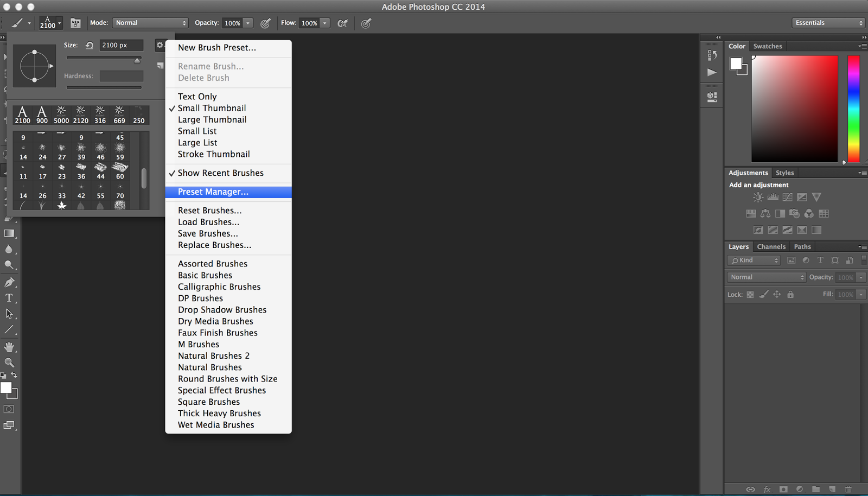Open the Color panel flyout menu
The width and height of the screenshot is (868, 496).
[862, 46]
